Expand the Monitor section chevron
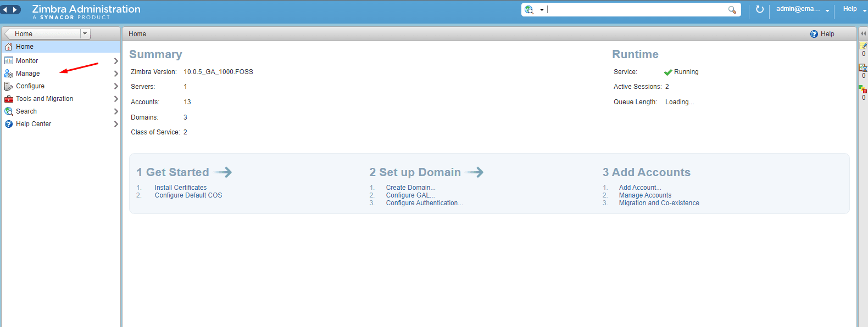Viewport: 868px width, 327px height. pyautogui.click(x=116, y=61)
